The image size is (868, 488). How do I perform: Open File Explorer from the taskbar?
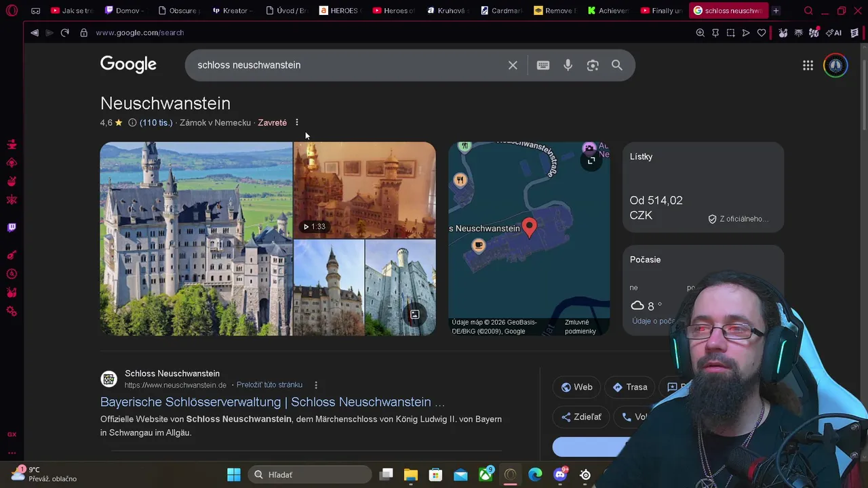pyautogui.click(x=411, y=474)
